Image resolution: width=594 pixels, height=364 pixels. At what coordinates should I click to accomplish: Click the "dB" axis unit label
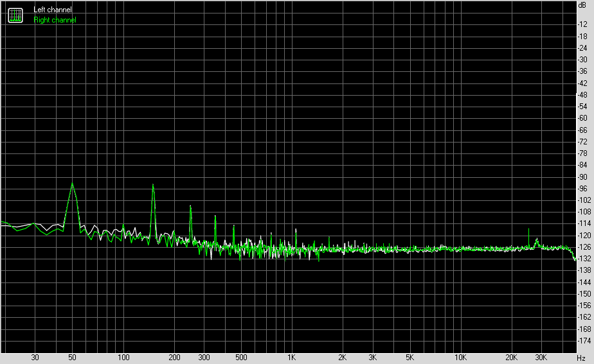pyautogui.click(x=582, y=5)
